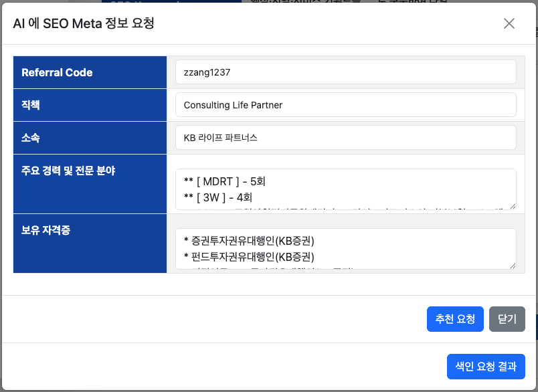Viewport: 538px width, 392px height.
Task: Grab the 보유 자격증 textarea resize handle
Action: coord(513,266)
